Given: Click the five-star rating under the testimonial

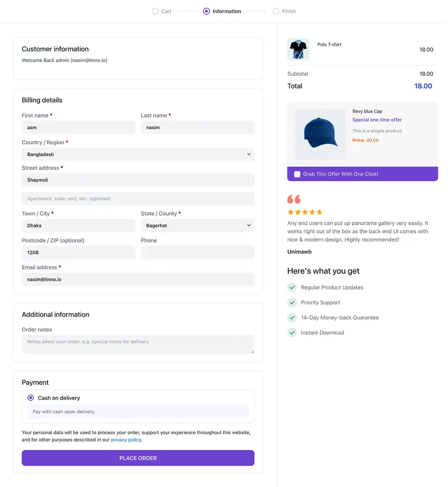Looking at the screenshot, I should [305, 212].
